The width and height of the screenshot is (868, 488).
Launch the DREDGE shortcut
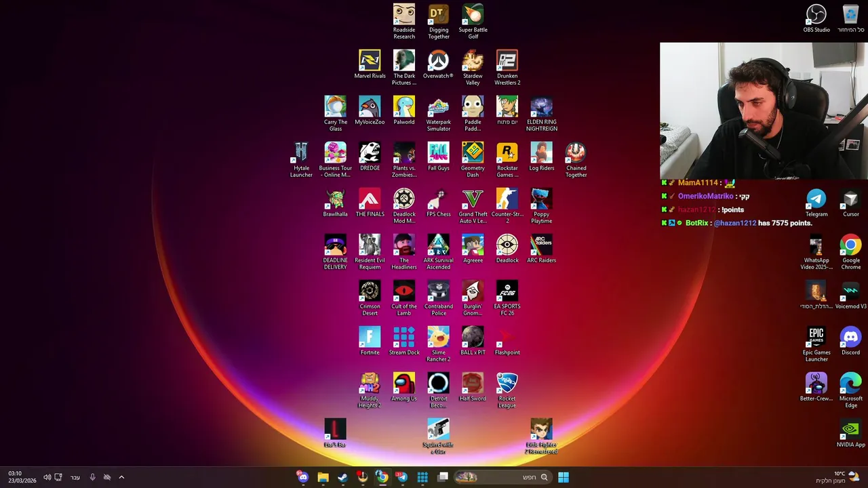coord(370,157)
